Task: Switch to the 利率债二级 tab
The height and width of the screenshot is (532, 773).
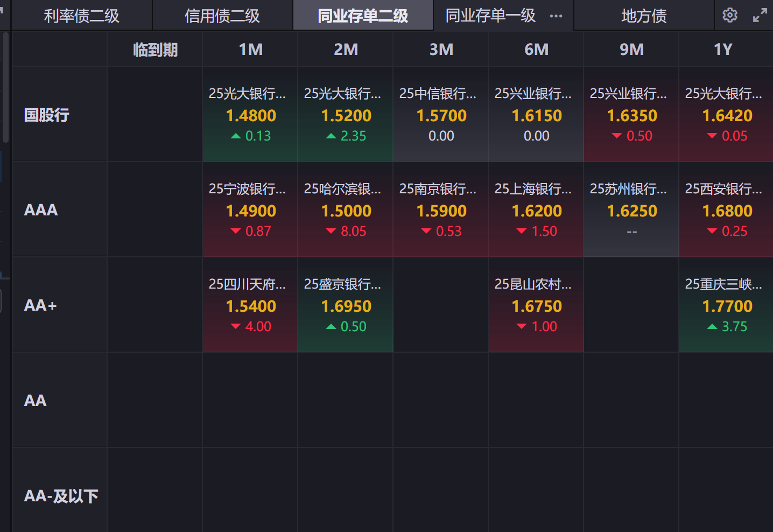Action: pyautogui.click(x=82, y=16)
